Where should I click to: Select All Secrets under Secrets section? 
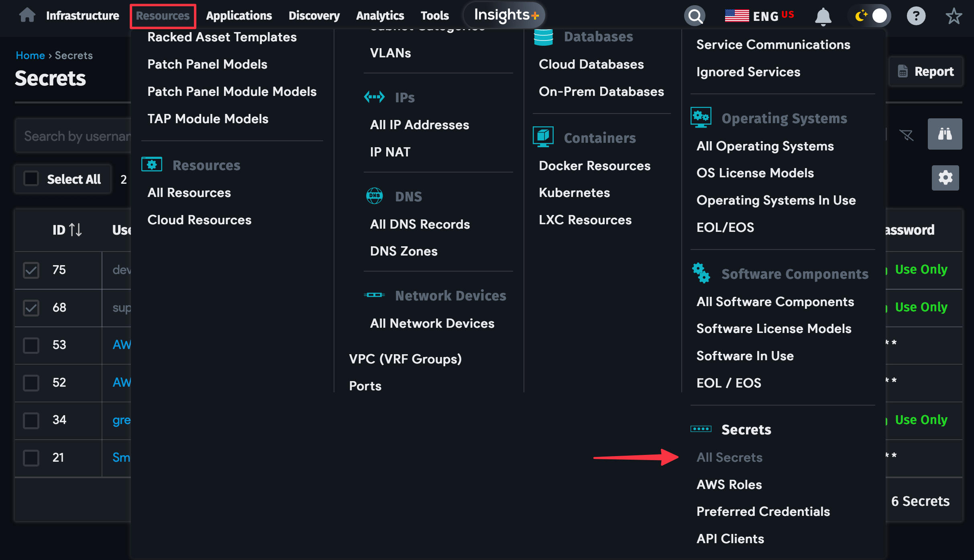tap(729, 457)
